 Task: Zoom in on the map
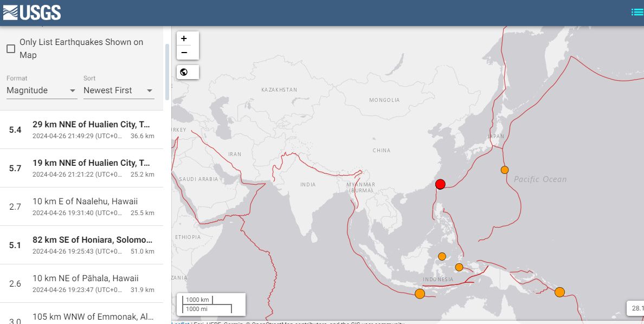click(184, 38)
